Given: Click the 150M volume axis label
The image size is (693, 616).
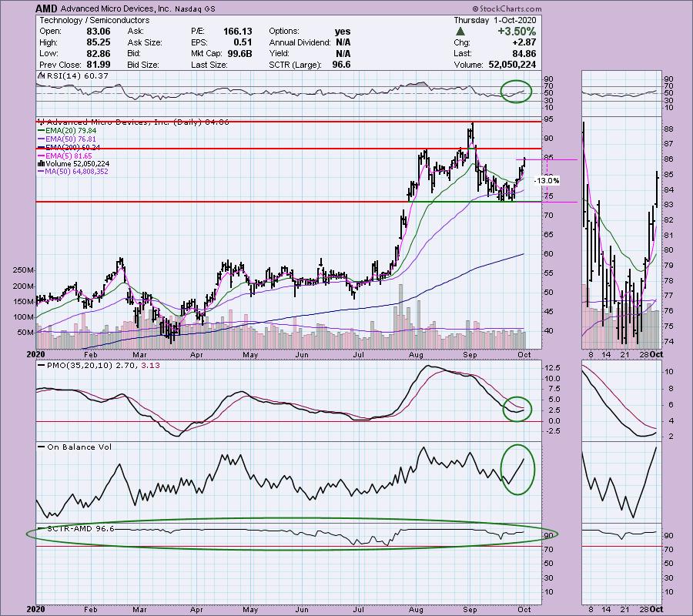Looking at the screenshot, I should (x=25, y=301).
